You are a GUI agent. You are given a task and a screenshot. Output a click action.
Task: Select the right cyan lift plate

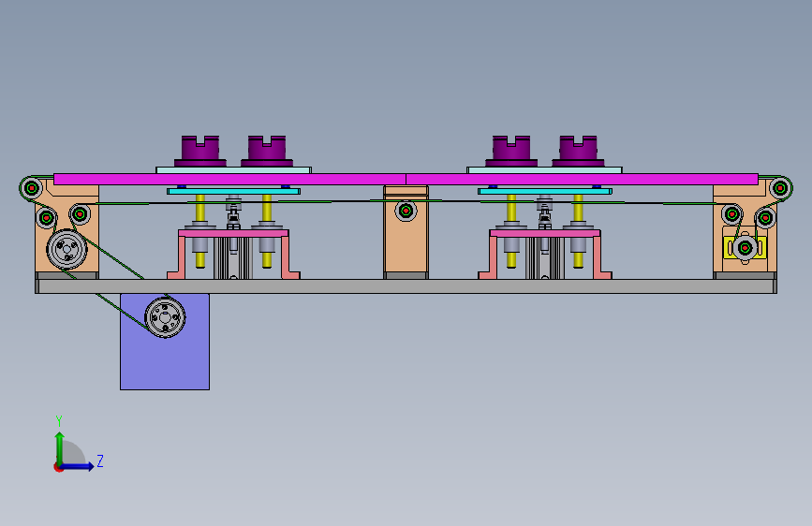(x=545, y=192)
